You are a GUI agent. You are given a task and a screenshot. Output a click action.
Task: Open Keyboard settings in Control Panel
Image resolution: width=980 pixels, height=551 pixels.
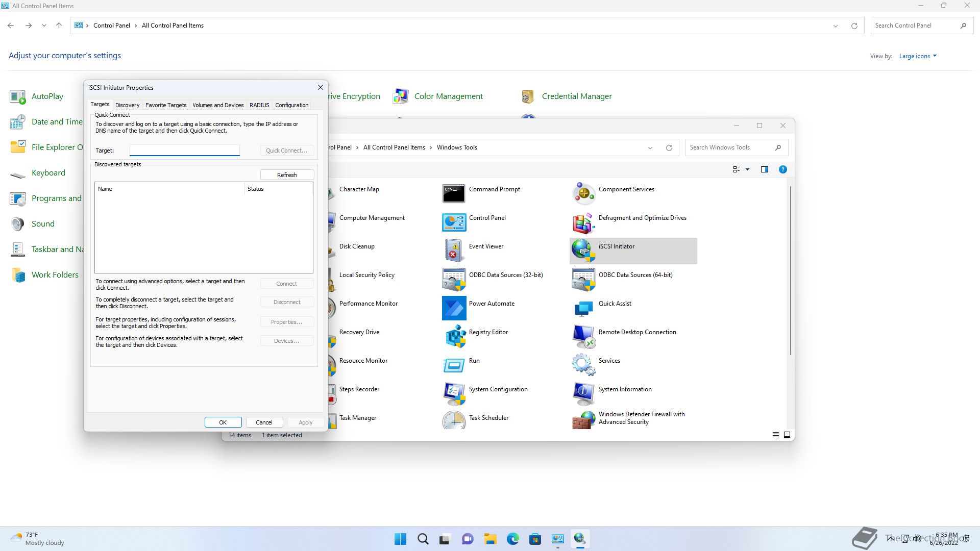(x=38, y=173)
